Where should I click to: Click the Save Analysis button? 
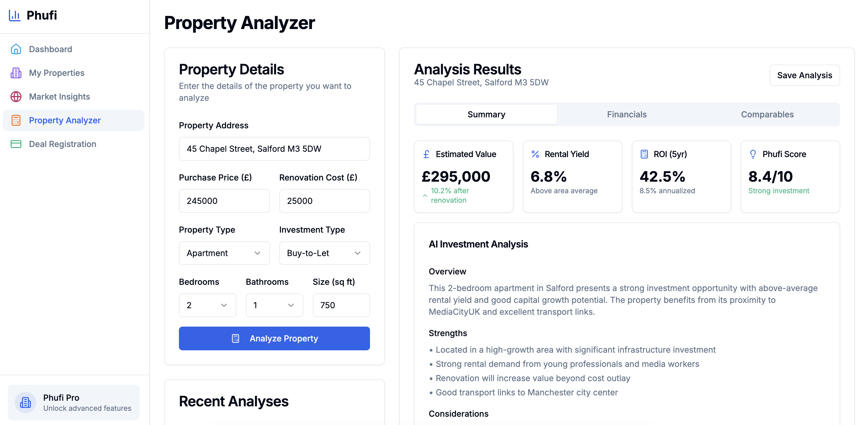[804, 75]
